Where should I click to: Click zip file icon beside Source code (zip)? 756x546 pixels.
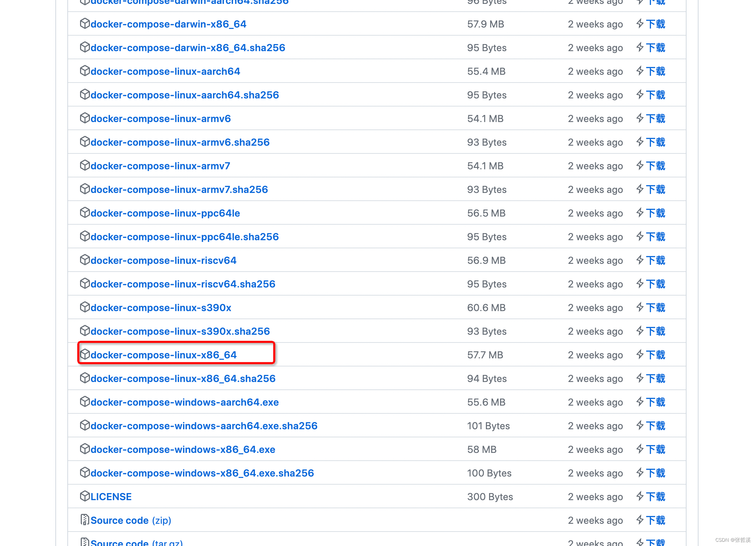click(85, 520)
